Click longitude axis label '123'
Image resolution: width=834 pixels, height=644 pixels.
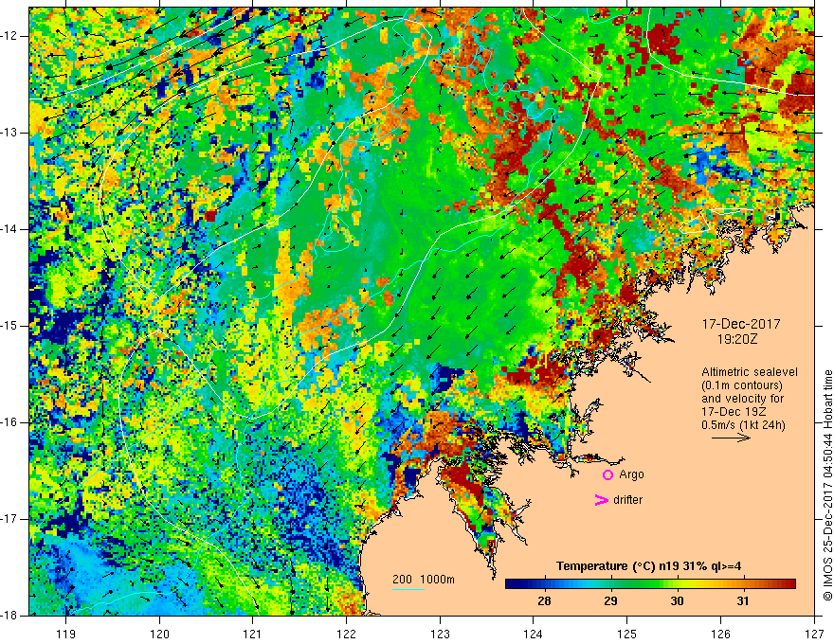(x=440, y=634)
